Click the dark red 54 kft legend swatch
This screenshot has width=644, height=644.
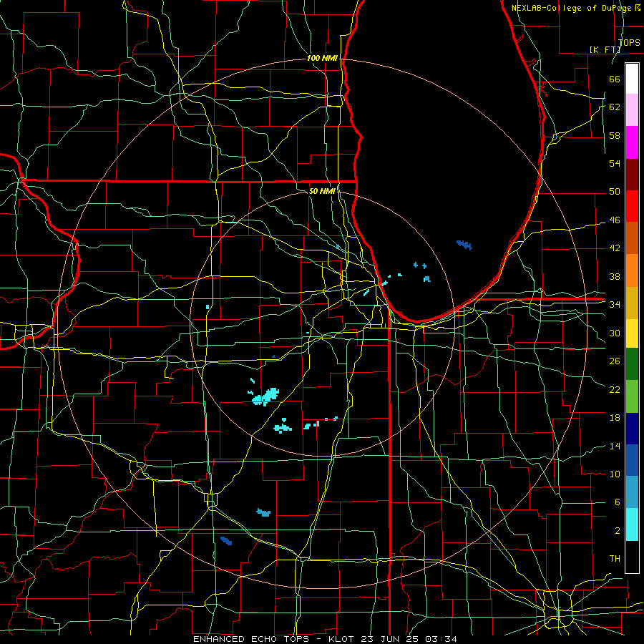point(632,174)
